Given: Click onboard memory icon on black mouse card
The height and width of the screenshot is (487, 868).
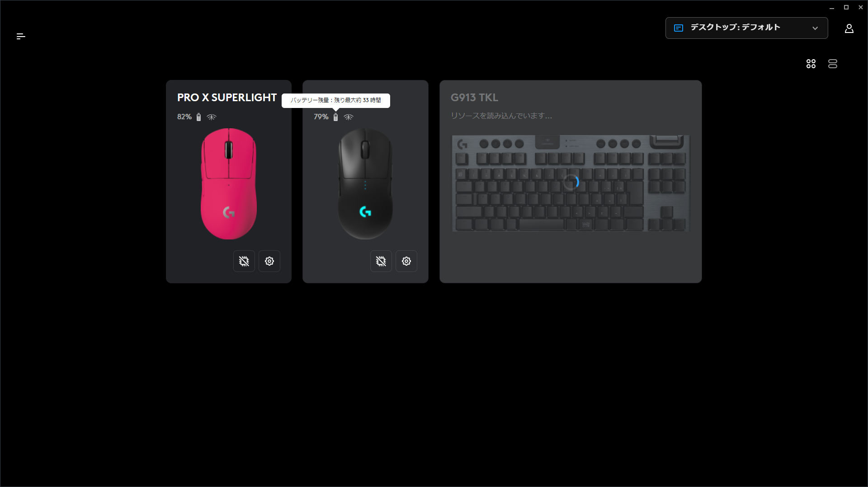Looking at the screenshot, I should pos(381,261).
